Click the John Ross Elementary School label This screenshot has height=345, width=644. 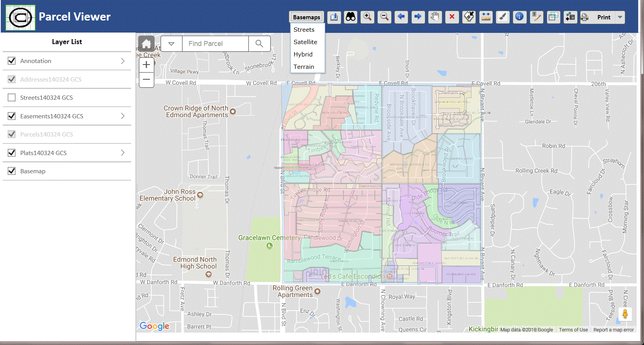point(167,195)
